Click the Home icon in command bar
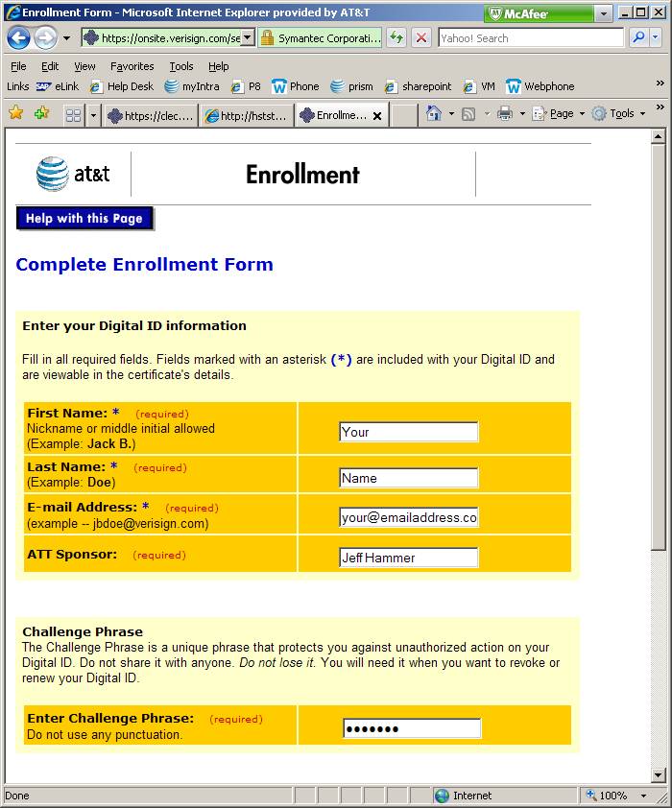The height and width of the screenshot is (808, 672). [x=434, y=113]
